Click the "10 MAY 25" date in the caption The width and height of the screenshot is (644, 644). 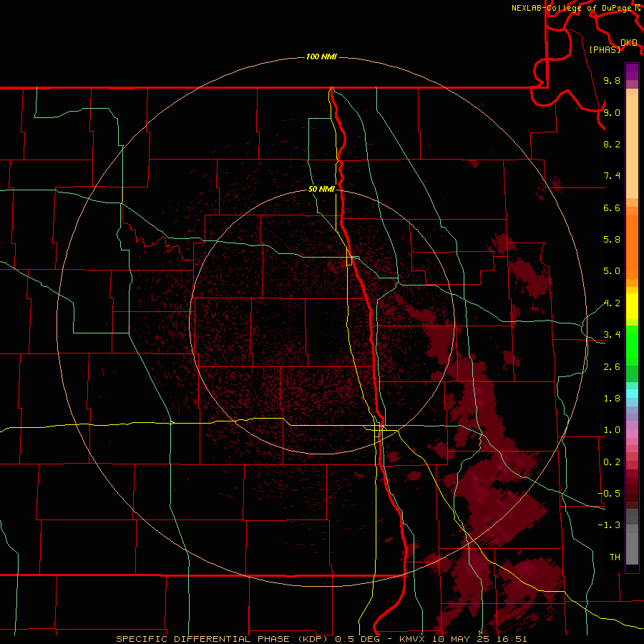pyautogui.click(x=462, y=639)
